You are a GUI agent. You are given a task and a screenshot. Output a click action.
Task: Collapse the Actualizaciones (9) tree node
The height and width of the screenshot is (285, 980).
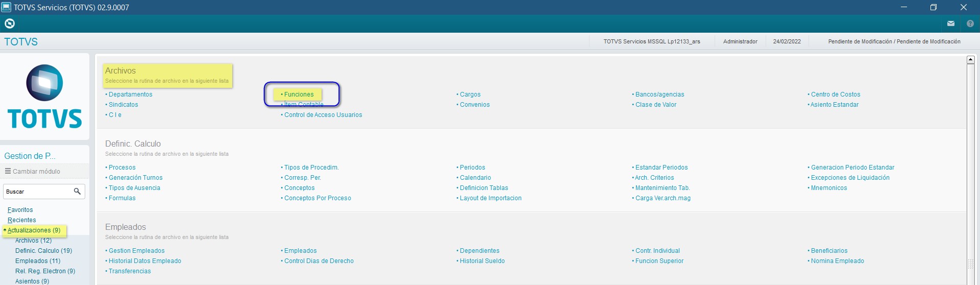(x=34, y=230)
